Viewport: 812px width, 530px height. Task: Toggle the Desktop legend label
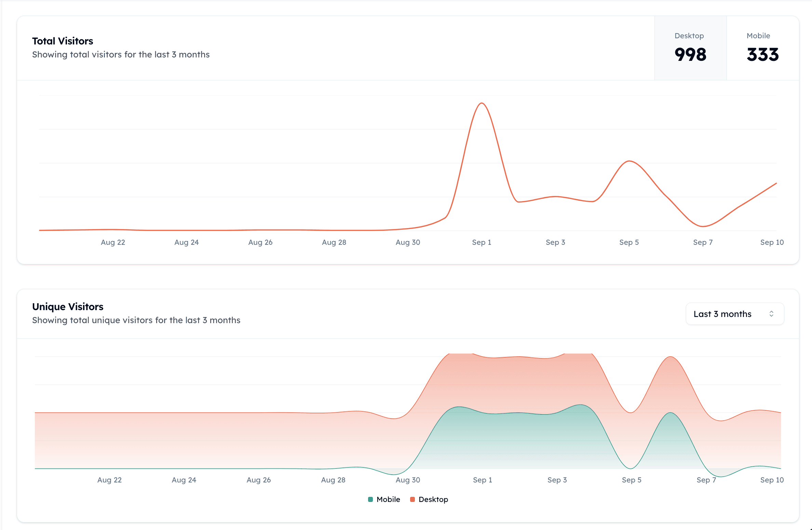pyautogui.click(x=433, y=499)
